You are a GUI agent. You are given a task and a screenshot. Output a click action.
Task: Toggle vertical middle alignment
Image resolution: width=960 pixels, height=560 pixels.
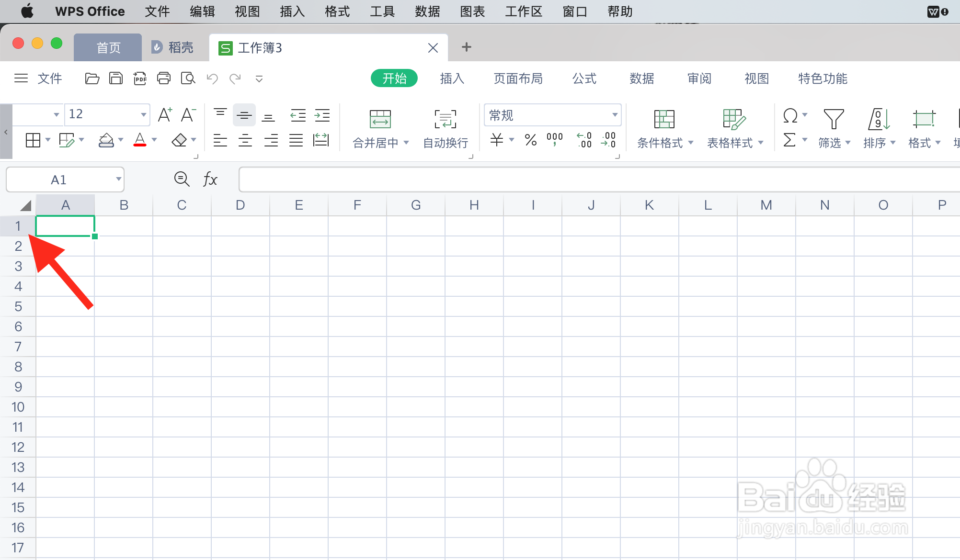(x=244, y=115)
